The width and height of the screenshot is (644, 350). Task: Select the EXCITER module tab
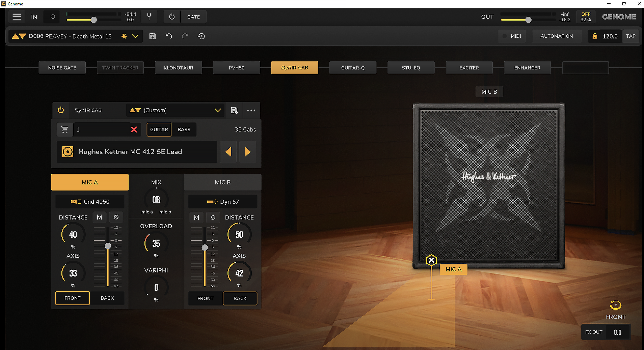469,68
